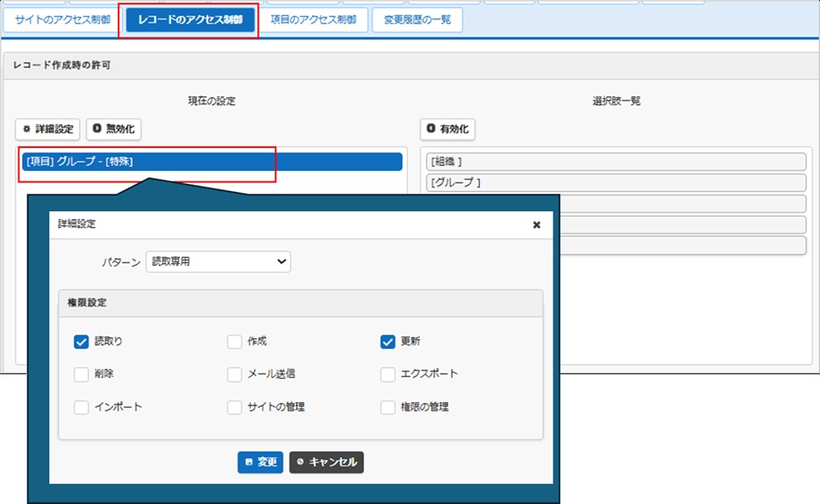820x504 pixels.
Task: Select [項目] グループ - [特殊] entry
Action: 211,161
